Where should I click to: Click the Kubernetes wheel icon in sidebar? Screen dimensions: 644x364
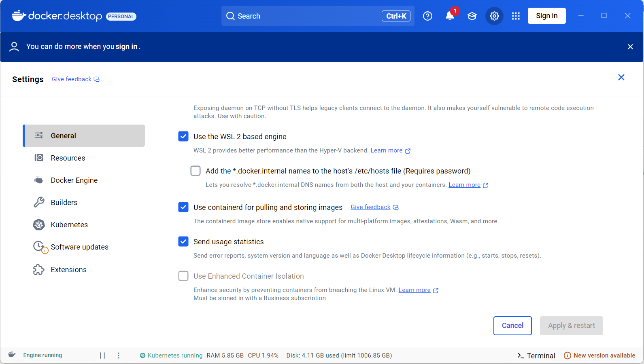coord(39,224)
